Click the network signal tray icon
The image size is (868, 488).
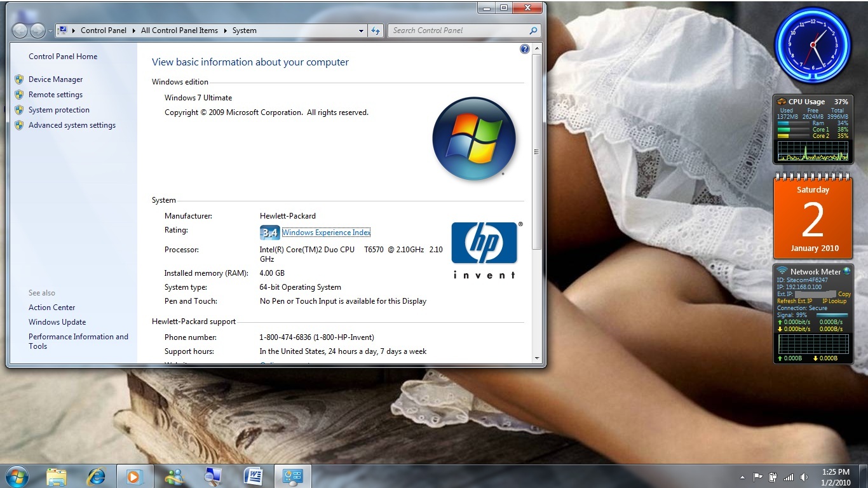click(789, 477)
